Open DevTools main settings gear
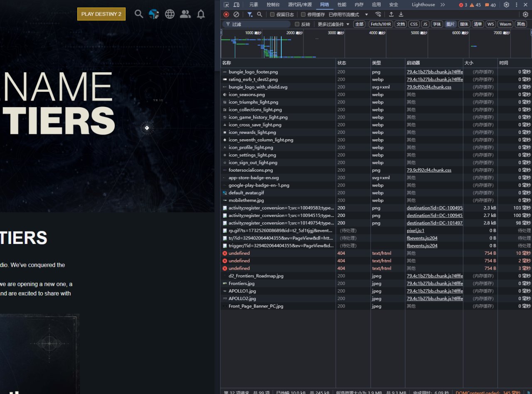The image size is (532, 394). [x=506, y=5]
